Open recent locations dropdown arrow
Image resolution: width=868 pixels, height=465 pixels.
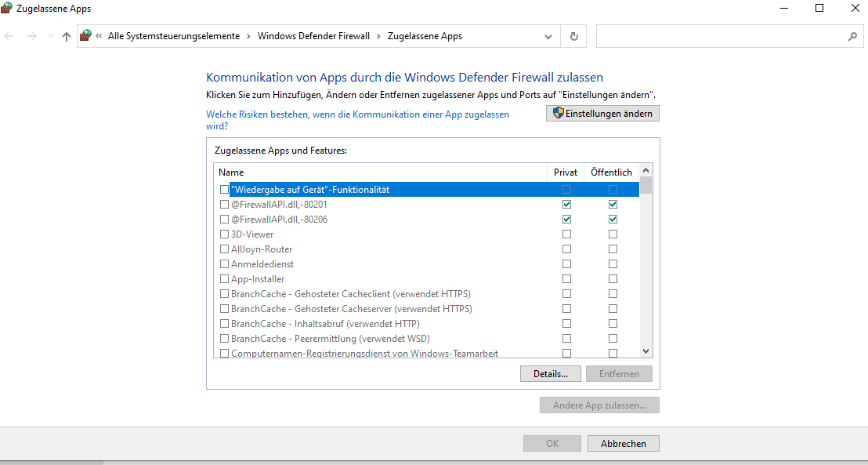[50, 37]
